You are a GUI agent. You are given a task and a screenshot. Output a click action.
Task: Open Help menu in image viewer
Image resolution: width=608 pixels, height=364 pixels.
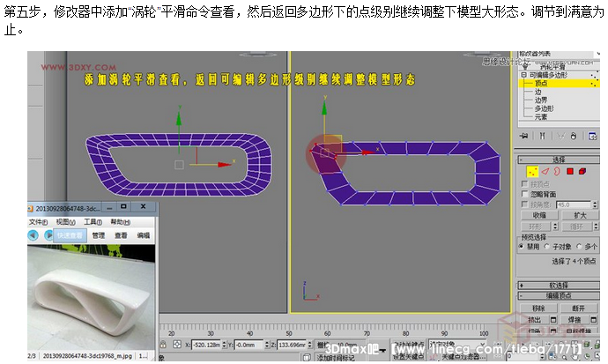(x=120, y=222)
